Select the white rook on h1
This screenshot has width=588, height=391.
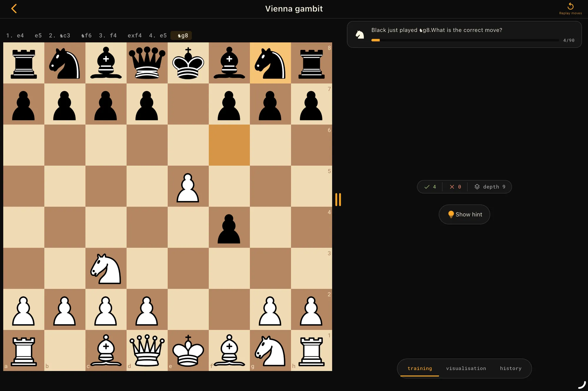click(x=312, y=351)
